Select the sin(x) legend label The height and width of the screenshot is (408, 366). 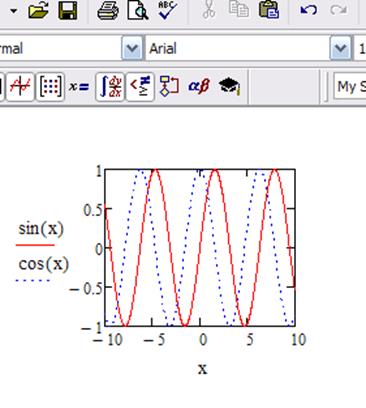pyautogui.click(x=41, y=229)
